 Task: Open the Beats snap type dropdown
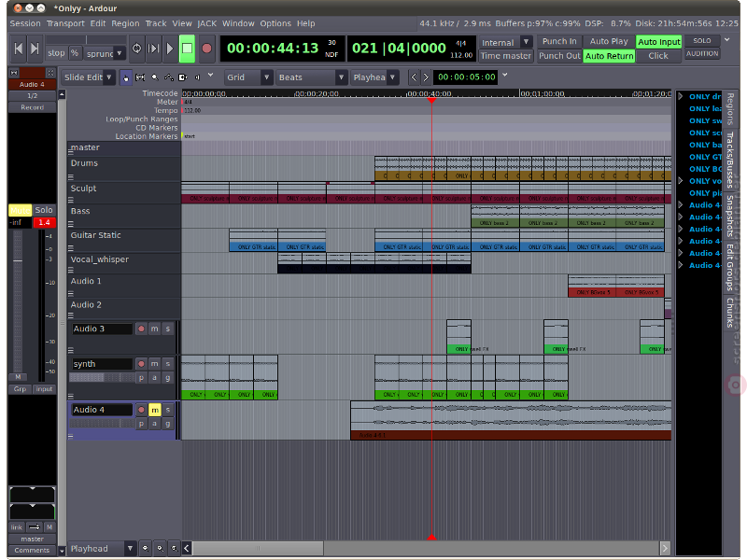click(x=311, y=77)
